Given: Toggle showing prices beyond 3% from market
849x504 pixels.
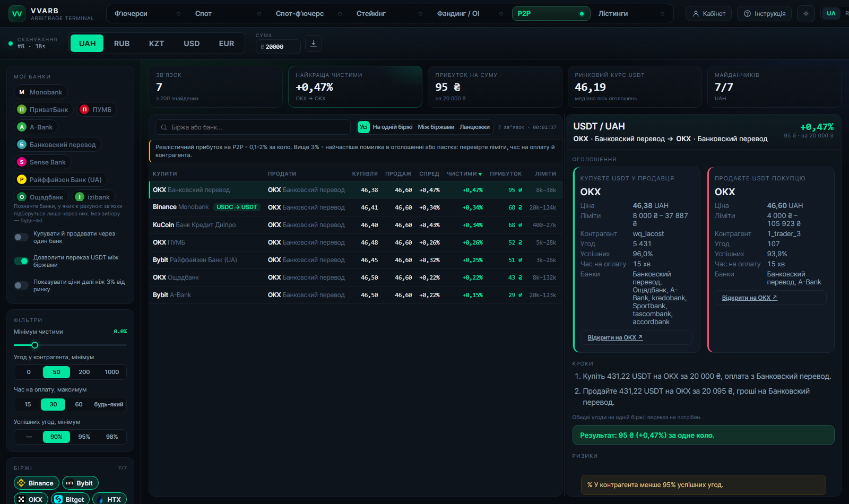Looking at the screenshot, I should pos(21,285).
